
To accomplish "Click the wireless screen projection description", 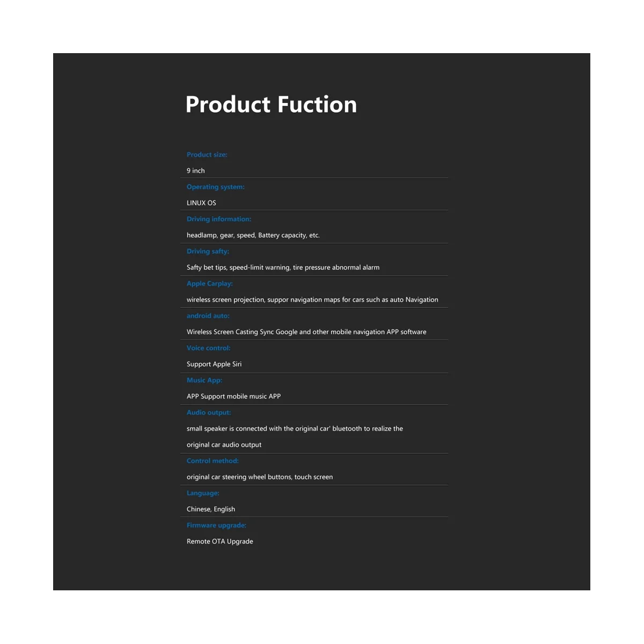I will tap(312, 299).
